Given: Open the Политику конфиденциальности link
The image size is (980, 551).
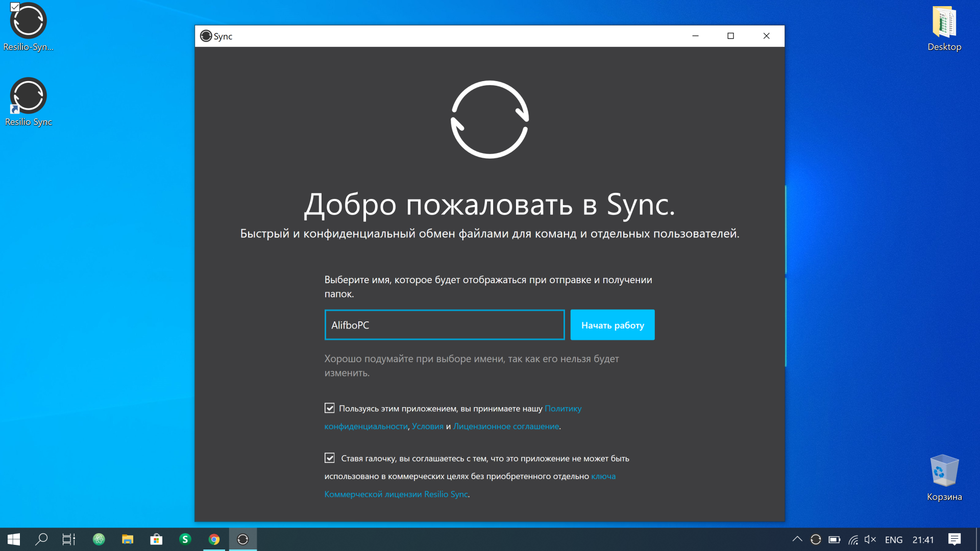Looking at the screenshot, I should 563,409.
